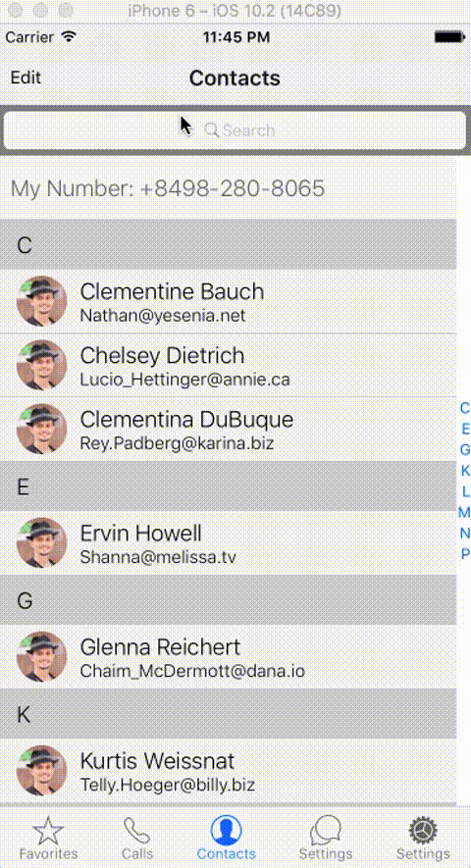The image size is (471, 868).
Task: Tap the search magnifier icon
Action: tap(212, 130)
